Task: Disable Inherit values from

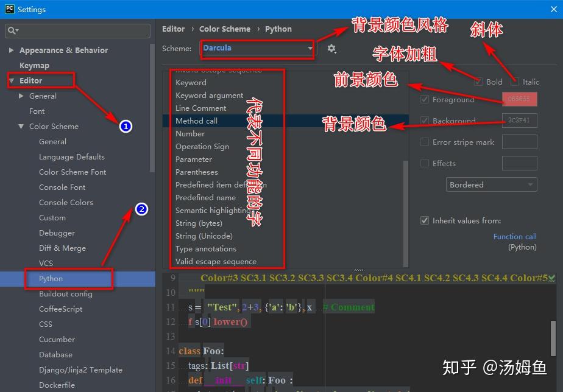Action: pyautogui.click(x=424, y=220)
